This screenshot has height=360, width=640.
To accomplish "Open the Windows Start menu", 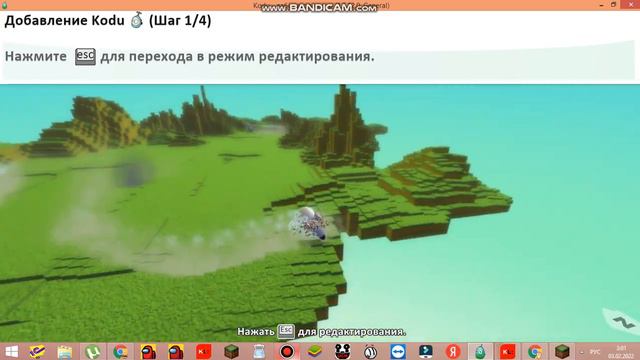I will pos(11,351).
